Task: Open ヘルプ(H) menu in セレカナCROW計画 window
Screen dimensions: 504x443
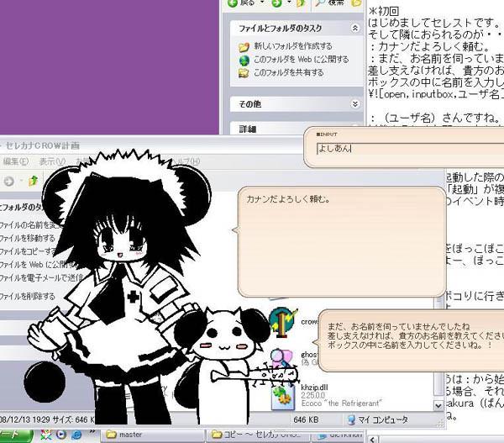Action: click(185, 161)
